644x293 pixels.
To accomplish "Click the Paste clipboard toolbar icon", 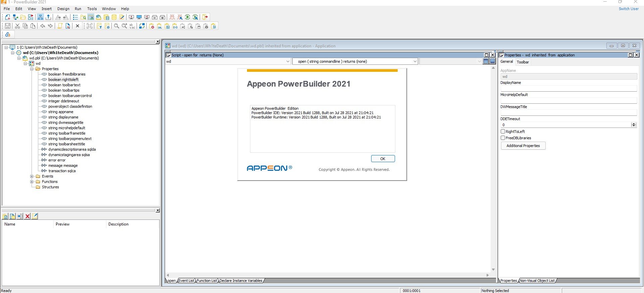I will [x=33, y=26].
